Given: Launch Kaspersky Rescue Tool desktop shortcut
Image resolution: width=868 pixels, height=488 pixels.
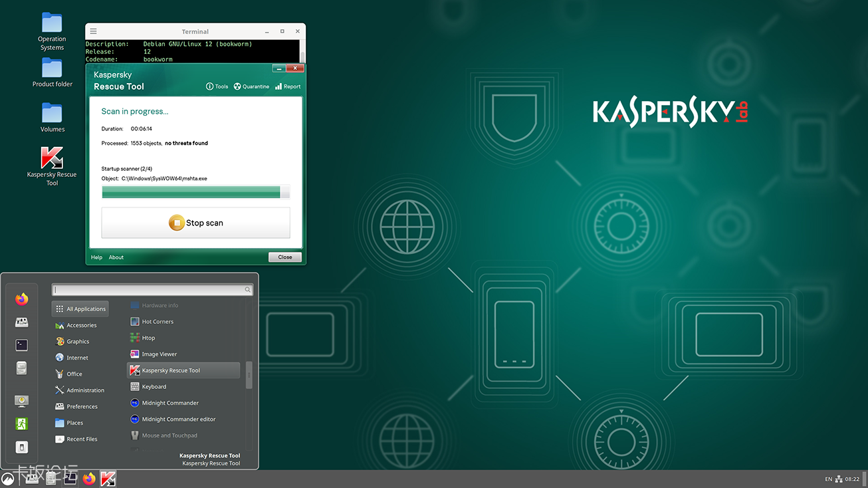Looking at the screenshot, I should [52, 166].
